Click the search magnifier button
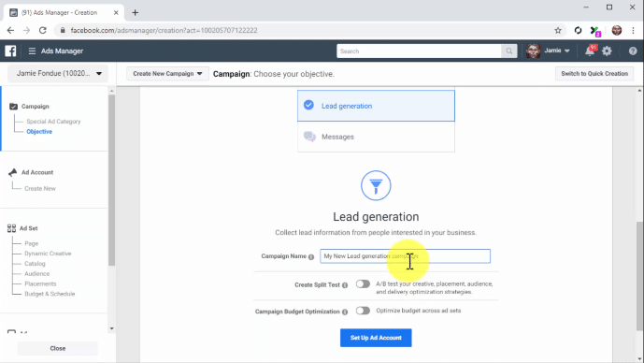This screenshot has height=363, width=644. pos(509,51)
